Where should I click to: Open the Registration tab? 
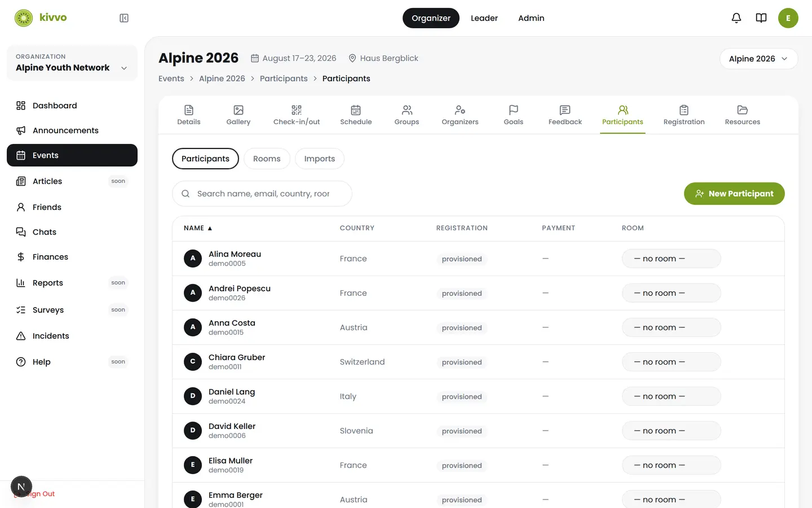point(684,115)
